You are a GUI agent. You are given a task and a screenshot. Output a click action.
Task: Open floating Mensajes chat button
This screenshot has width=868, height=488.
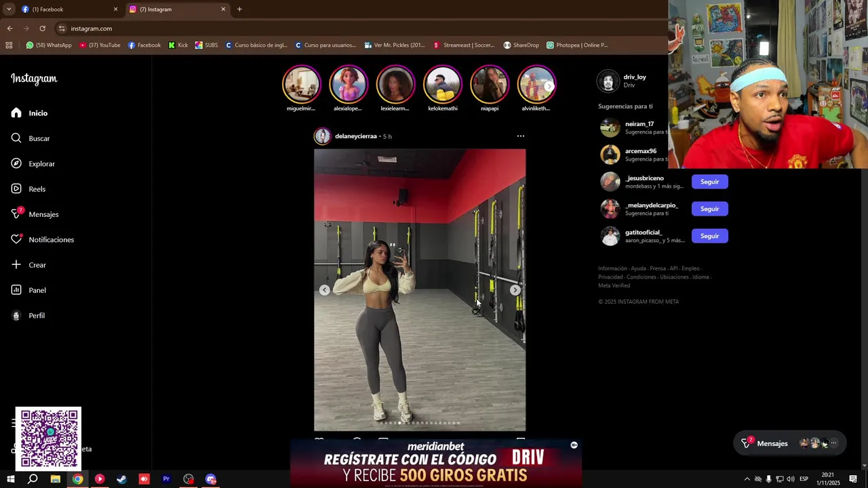[790, 443]
